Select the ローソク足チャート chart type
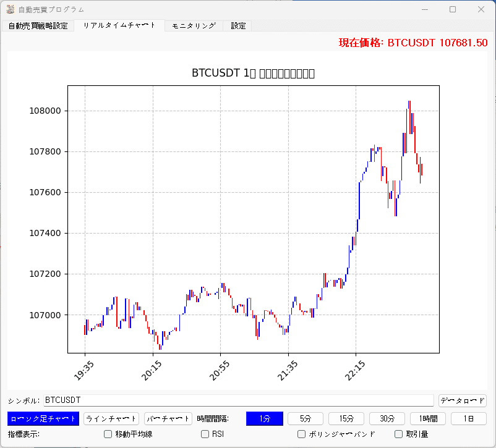The image size is (496, 448). [x=43, y=418]
